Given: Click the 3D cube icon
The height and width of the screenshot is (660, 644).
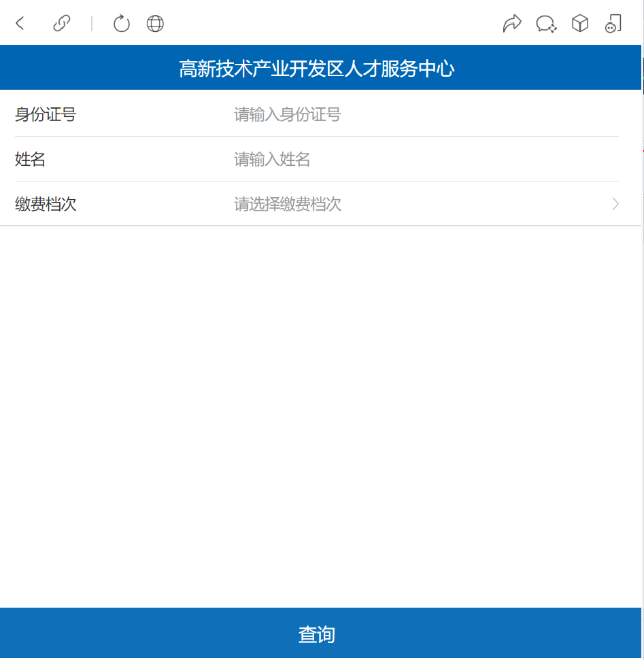Looking at the screenshot, I should [x=579, y=24].
